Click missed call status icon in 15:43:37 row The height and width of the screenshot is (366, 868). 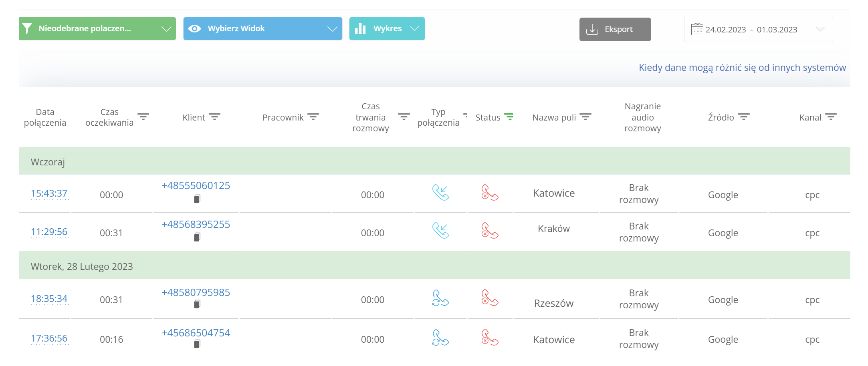pyautogui.click(x=490, y=193)
